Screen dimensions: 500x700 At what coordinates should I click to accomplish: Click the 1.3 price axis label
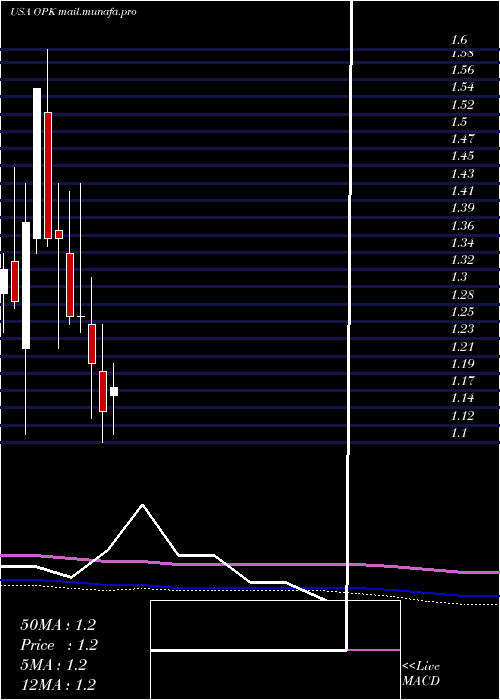[459, 277]
